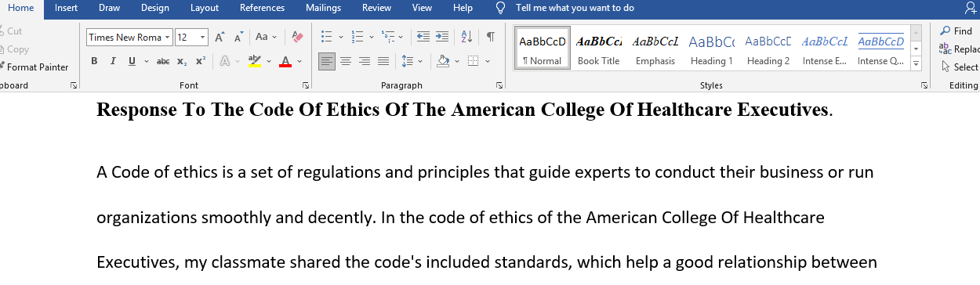This screenshot has width=980, height=285.
Task: Align text right
Action: click(x=365, y=61)
